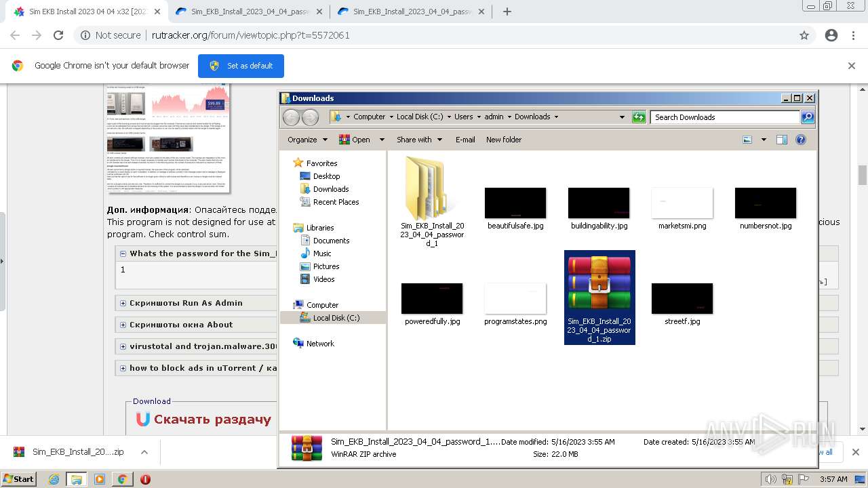The image size is (868, 488).
Task: Click the 'Search Downloads' field
Action: [x=725, y=117]
